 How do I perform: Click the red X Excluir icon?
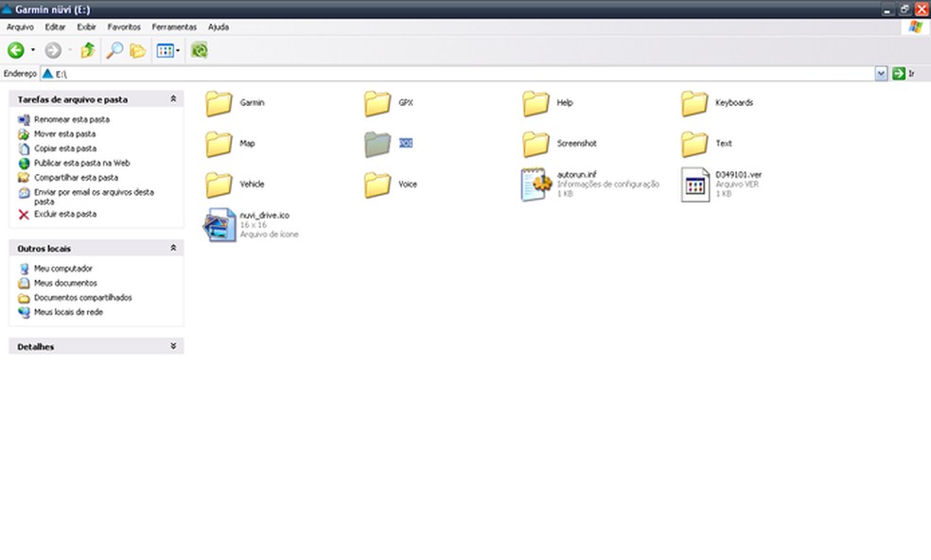(24, 215)
